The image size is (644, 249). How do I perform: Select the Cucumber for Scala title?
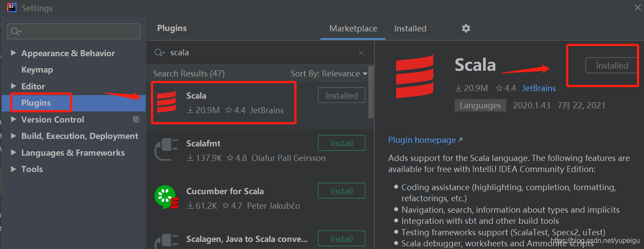(x=225, y=191)
